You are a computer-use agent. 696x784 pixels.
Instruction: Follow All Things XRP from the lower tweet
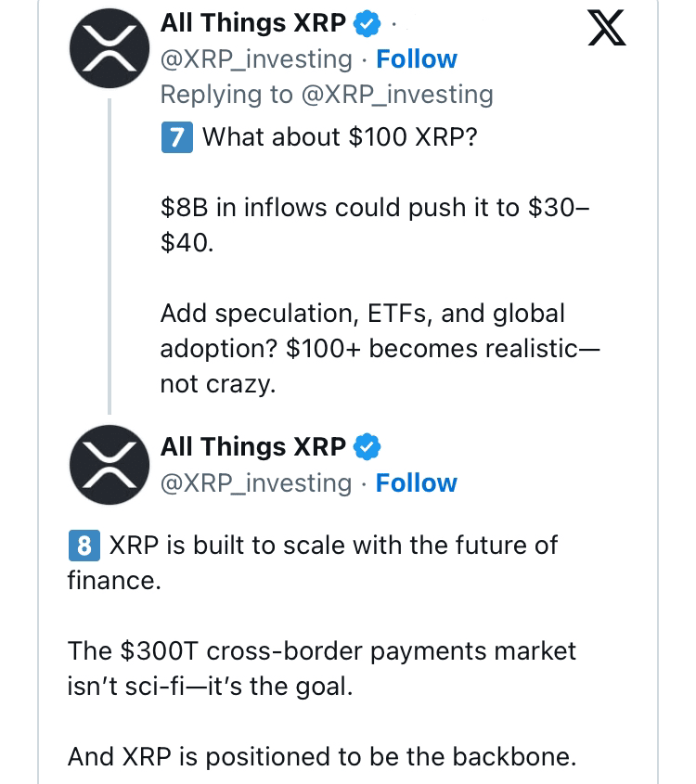tap(417, 483)
